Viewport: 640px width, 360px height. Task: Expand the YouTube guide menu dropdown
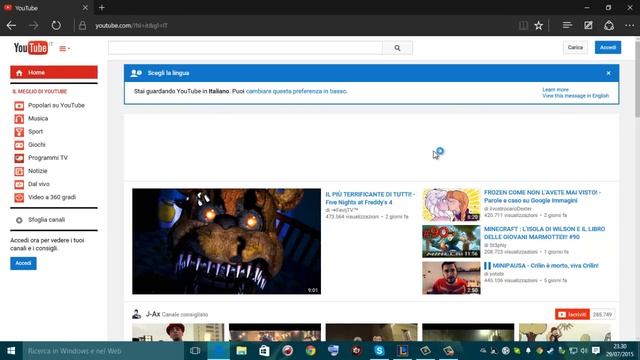tap(64, 49)
